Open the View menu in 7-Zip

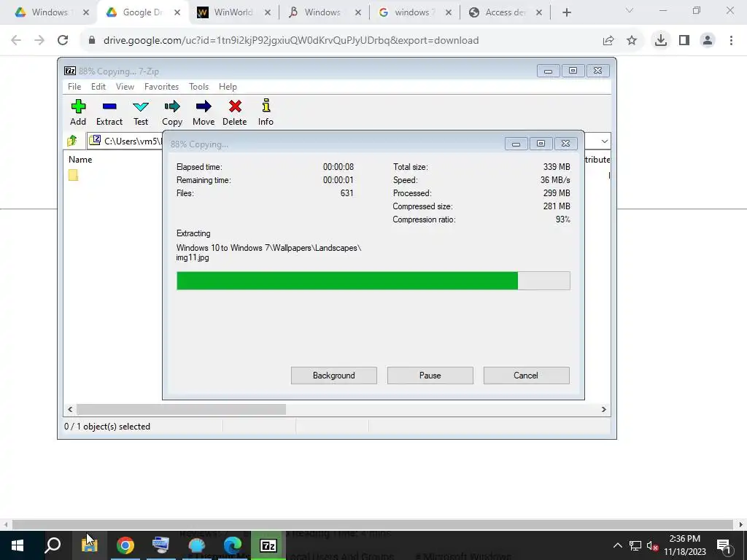(125, 87)
